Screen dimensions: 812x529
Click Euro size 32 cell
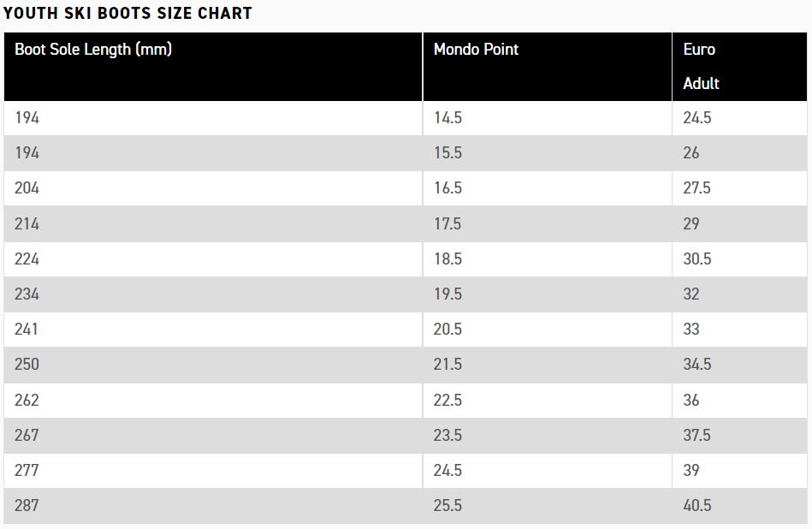[x=739, y=294]
